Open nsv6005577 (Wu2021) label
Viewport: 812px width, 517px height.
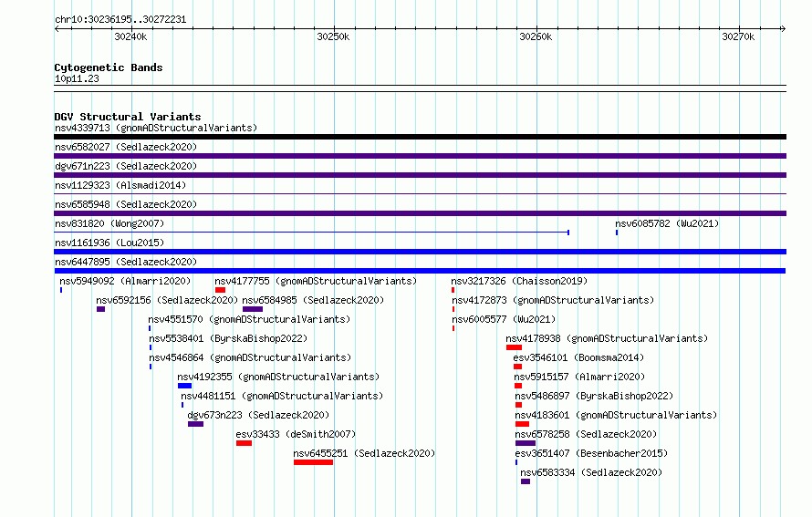[x=504, y=319]
